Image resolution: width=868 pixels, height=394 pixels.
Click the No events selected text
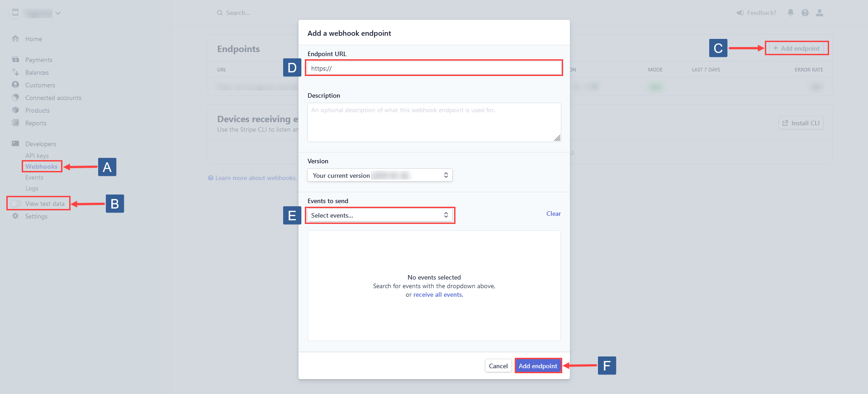point(434,277)
